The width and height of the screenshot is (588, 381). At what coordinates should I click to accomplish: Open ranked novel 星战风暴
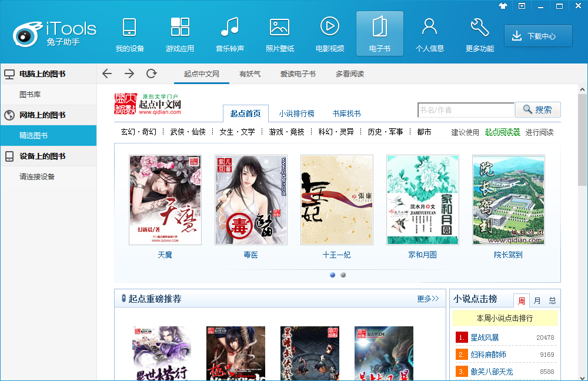point(485,337)
